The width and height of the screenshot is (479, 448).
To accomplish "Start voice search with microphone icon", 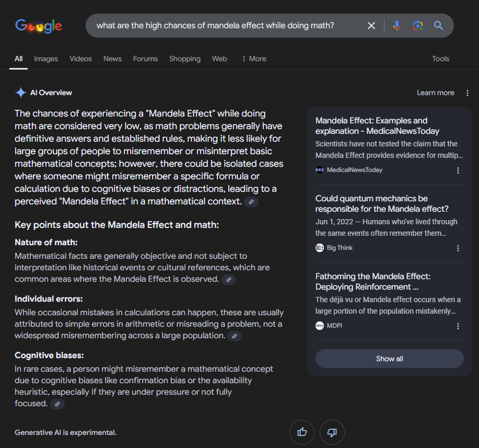I will 397,26.
